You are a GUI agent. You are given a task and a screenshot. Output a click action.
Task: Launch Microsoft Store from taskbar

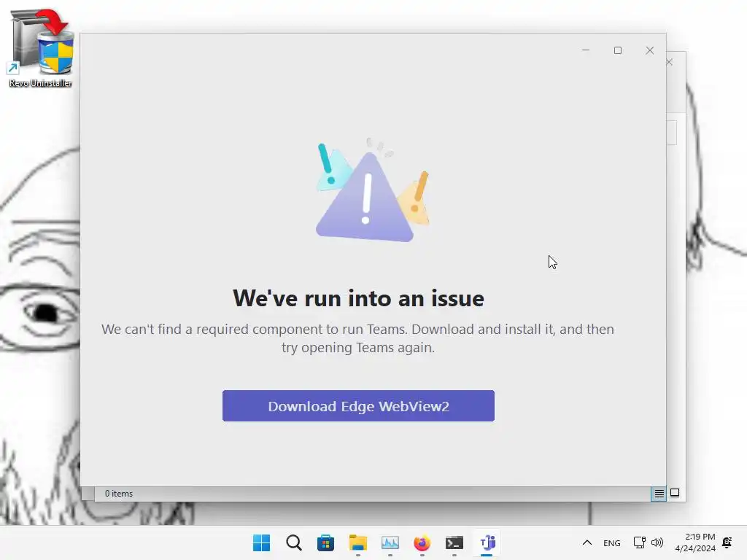click(326, 542)
